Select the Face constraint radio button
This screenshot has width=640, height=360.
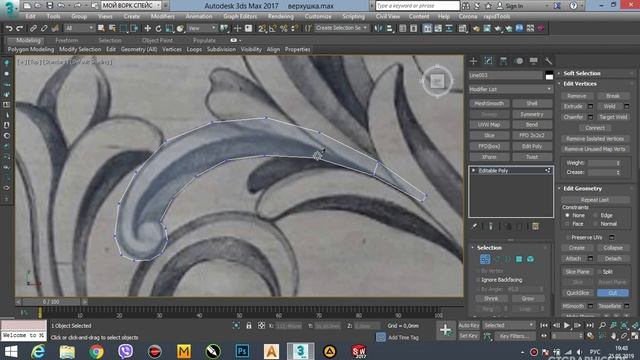pos(567,224)
